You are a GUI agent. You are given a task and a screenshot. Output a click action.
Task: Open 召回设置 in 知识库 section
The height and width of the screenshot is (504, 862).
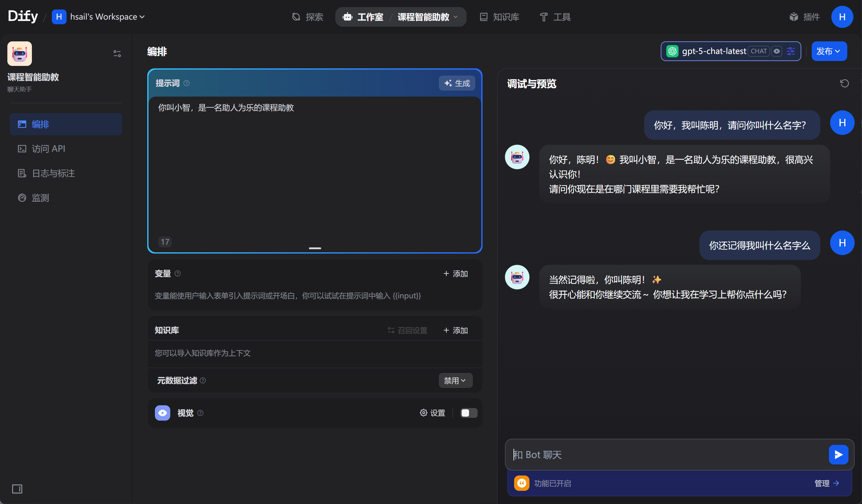click(x=407, y=330)
